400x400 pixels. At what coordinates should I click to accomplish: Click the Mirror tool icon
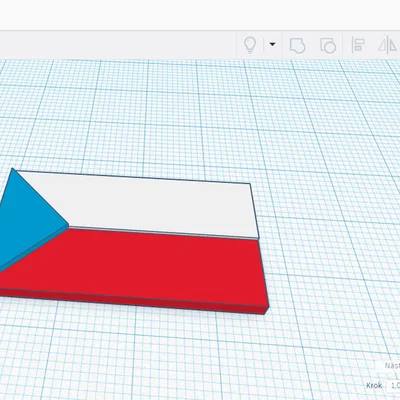(387, 45)
